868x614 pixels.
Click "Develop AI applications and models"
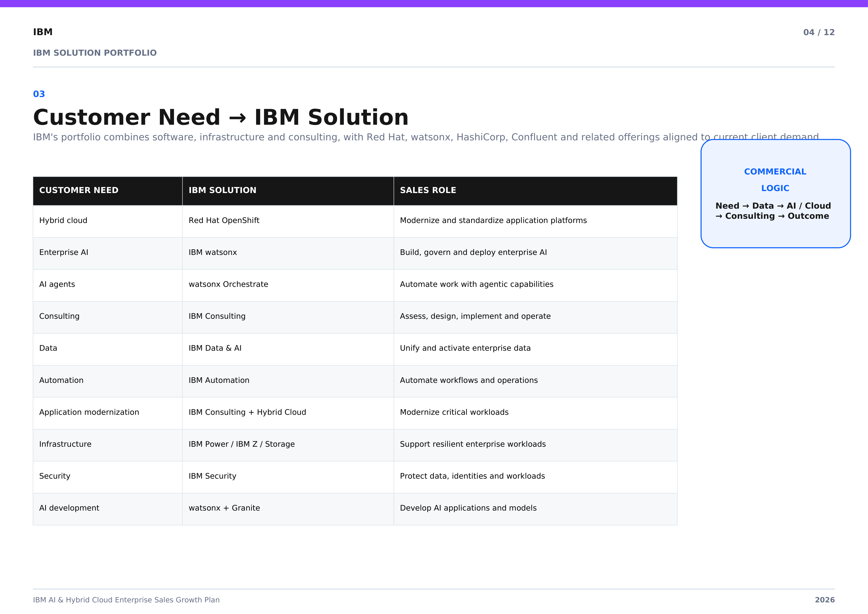[x=468, y=508]
